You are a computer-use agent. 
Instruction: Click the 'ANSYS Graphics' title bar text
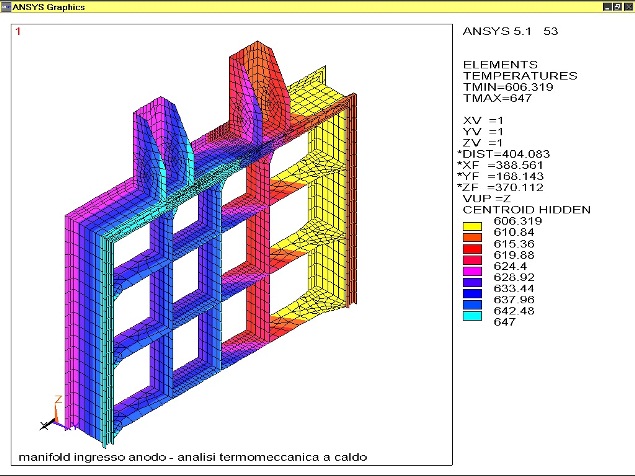49,7
